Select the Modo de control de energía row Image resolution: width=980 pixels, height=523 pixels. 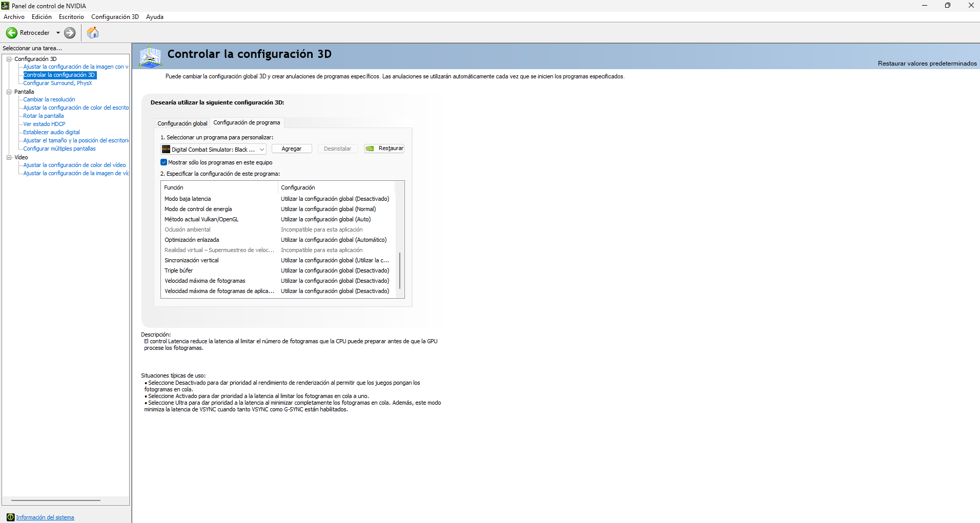(278, 209)
